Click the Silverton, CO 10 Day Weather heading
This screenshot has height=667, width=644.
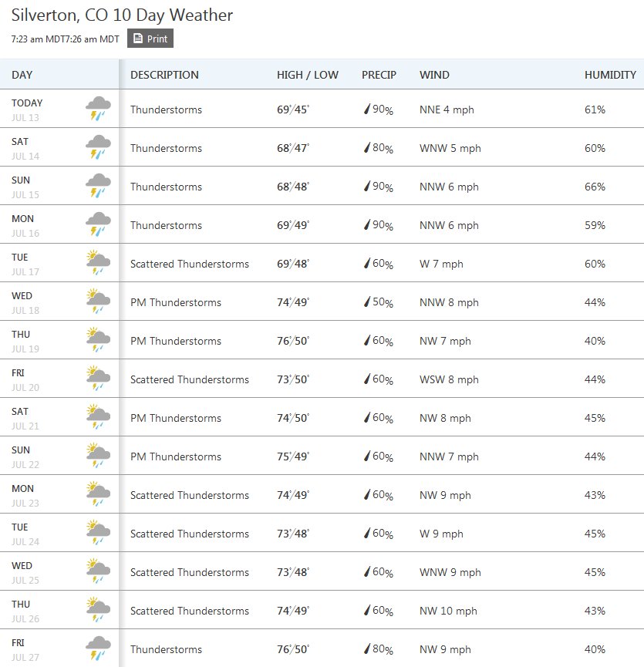[x=122, y=15]
